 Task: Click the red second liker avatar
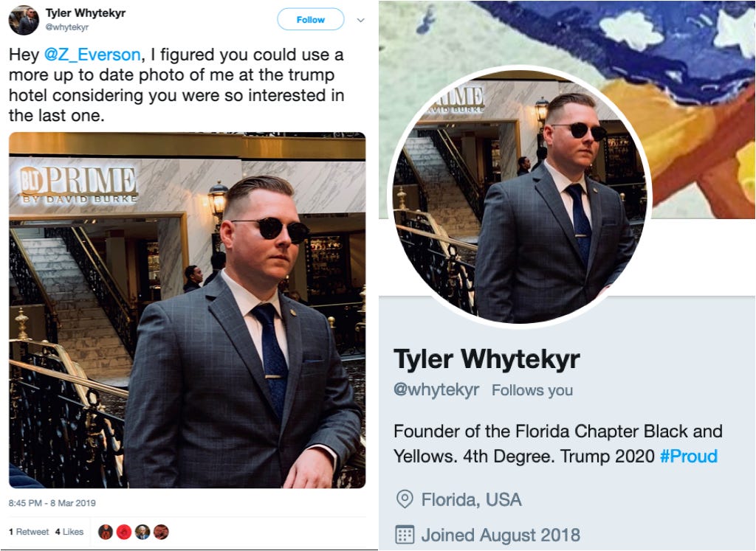pyautogui.click(x=124, y=532)
